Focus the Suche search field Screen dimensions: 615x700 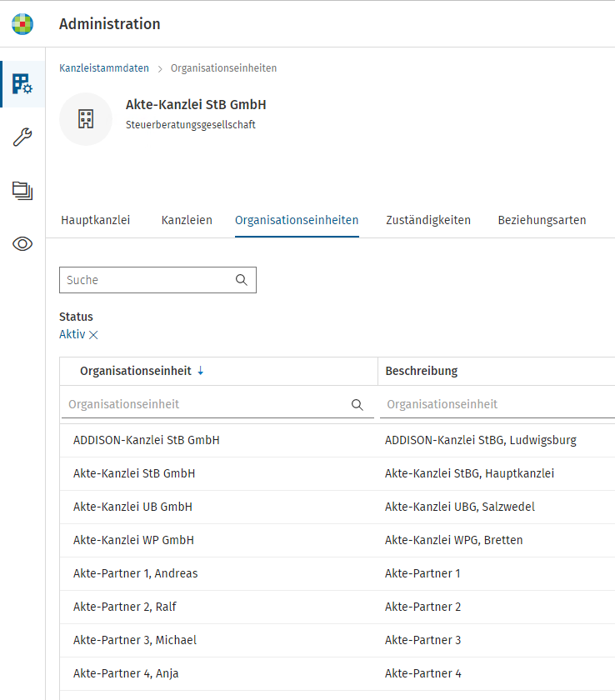[157, 280]
